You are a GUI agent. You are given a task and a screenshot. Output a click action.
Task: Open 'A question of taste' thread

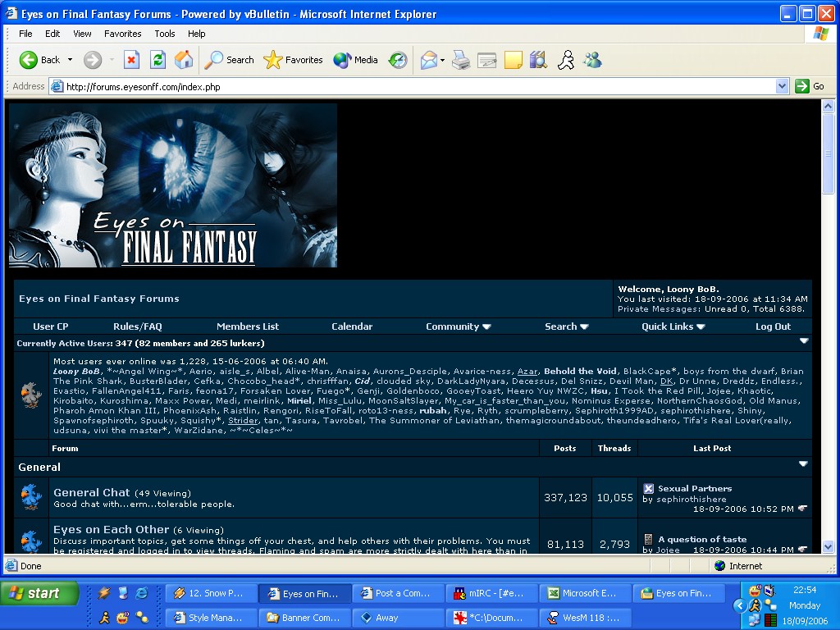click(702, 539)
